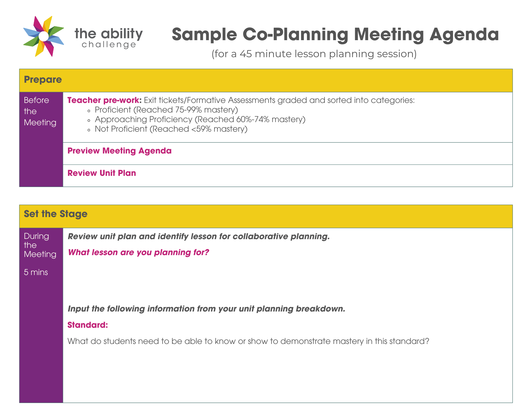Click the Teacher pre-work label

(104, 100)
